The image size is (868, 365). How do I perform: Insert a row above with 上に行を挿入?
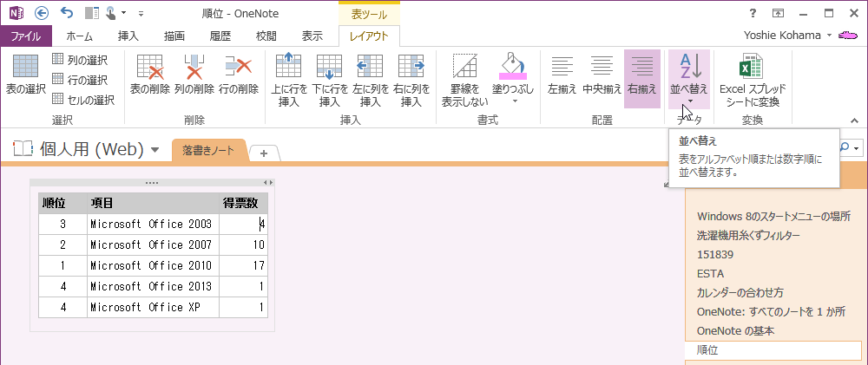click(289, 80)
